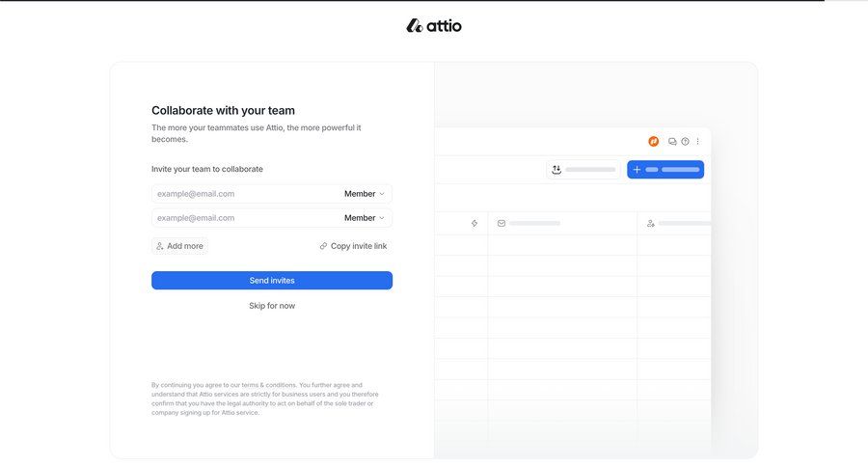
Task: Click the Send invites button
Action: coord(272,281)
